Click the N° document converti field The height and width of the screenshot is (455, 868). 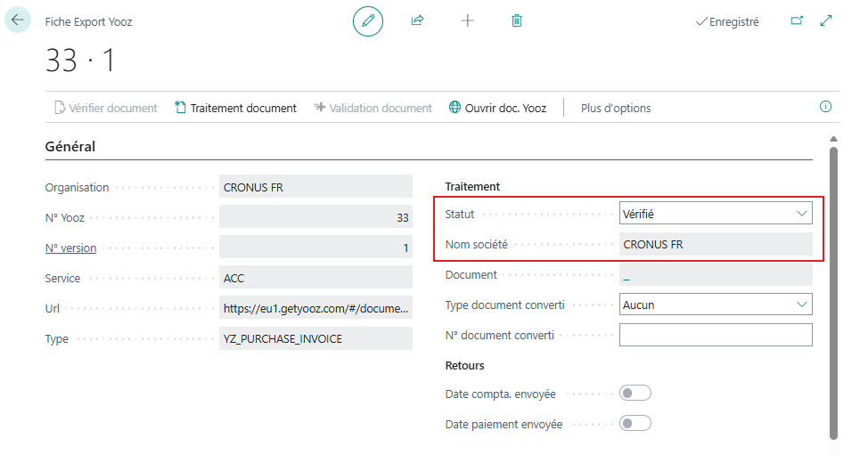pyautogui.click(x=716, y=335)
